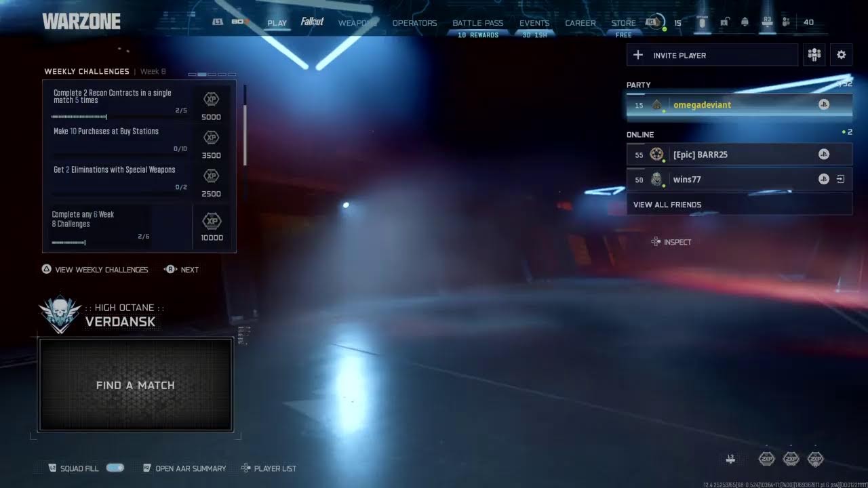
Task: Click the Invite Player button
Action: 712,55
